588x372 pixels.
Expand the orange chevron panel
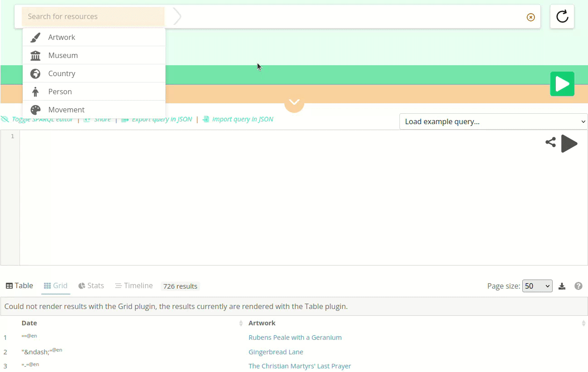coord(294,102)
